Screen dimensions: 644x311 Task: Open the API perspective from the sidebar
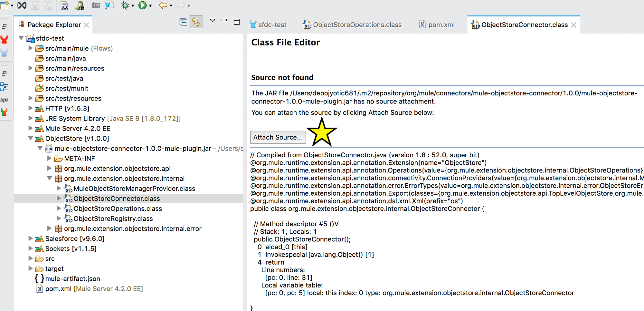(x=5, y=100)
